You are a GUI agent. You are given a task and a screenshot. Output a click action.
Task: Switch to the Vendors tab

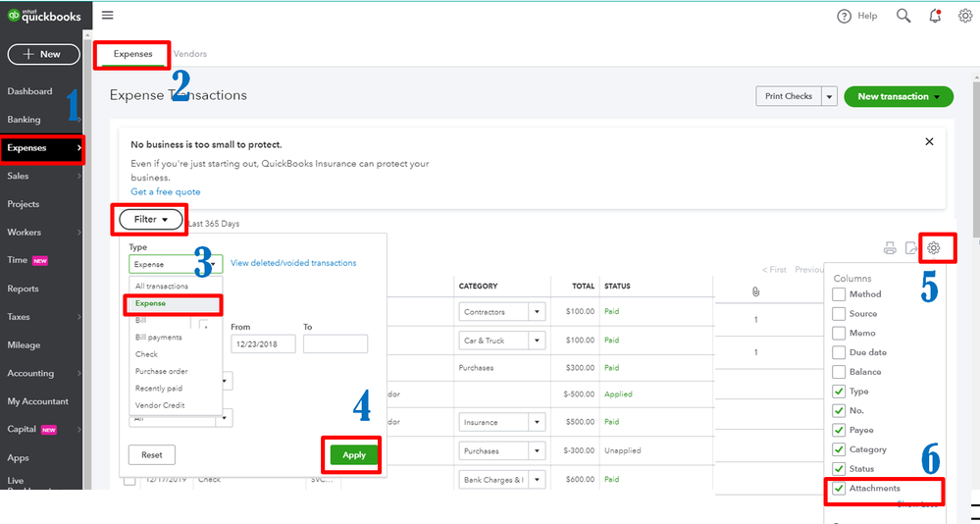190,54
